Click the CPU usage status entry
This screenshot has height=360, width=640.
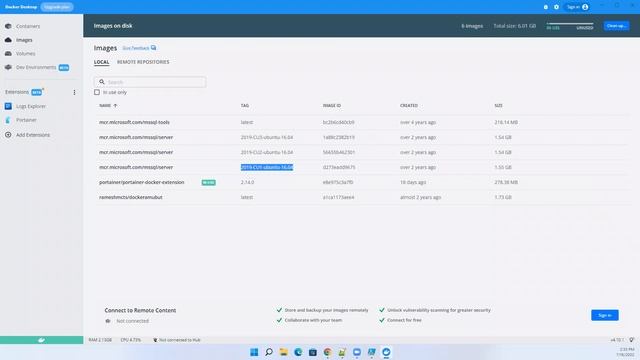[131, 340]
